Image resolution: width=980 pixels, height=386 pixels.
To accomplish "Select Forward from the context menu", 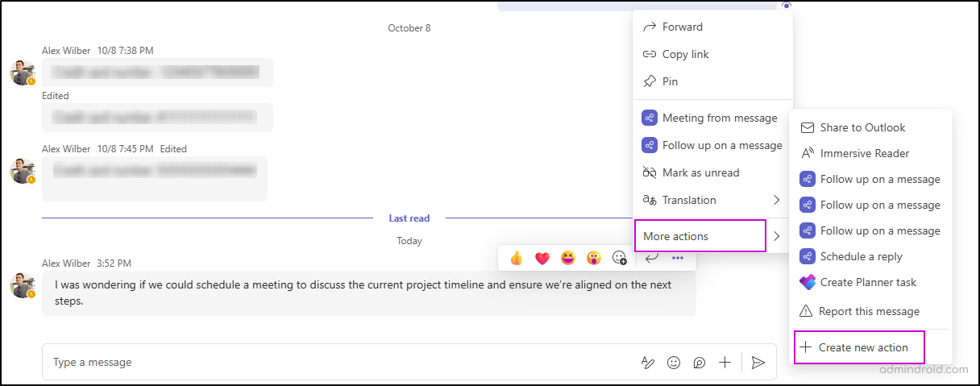I will 682,27.
